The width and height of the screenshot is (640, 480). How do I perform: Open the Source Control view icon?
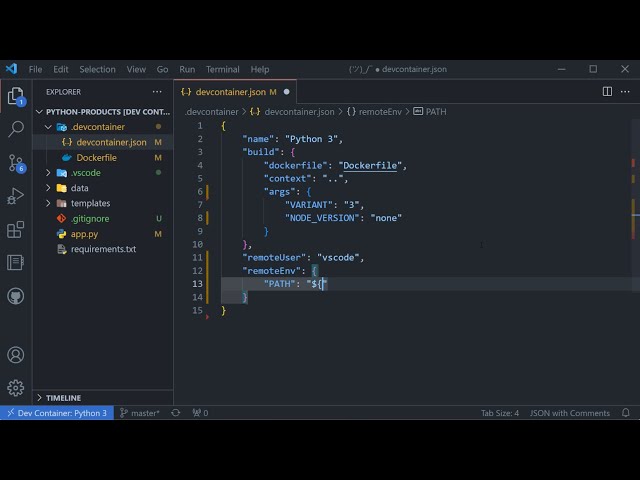[16, 163]
